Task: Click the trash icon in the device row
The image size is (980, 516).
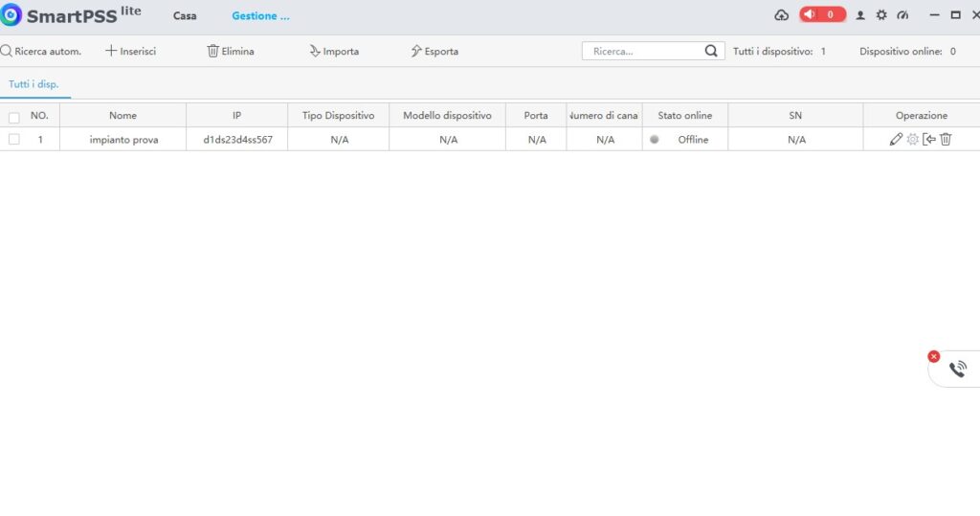Action: pos(946,140)
